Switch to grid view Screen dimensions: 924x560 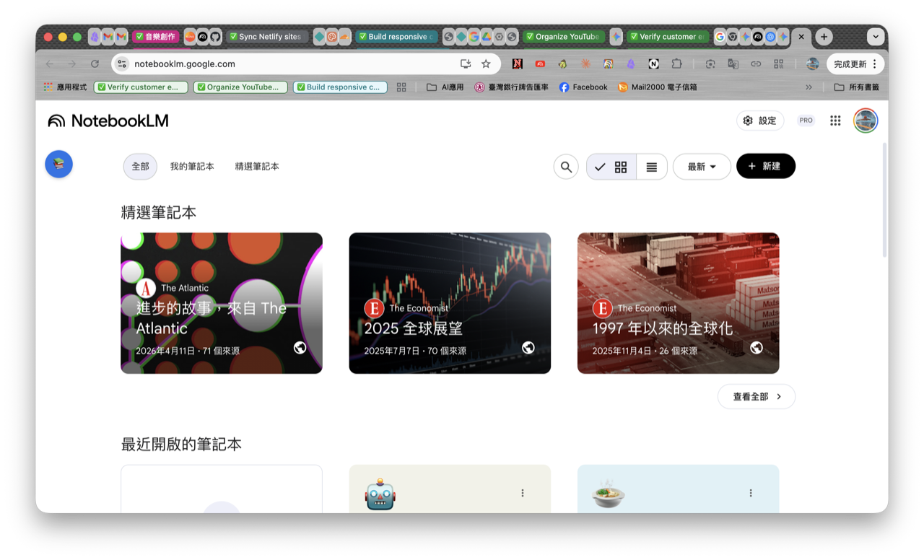611,167
